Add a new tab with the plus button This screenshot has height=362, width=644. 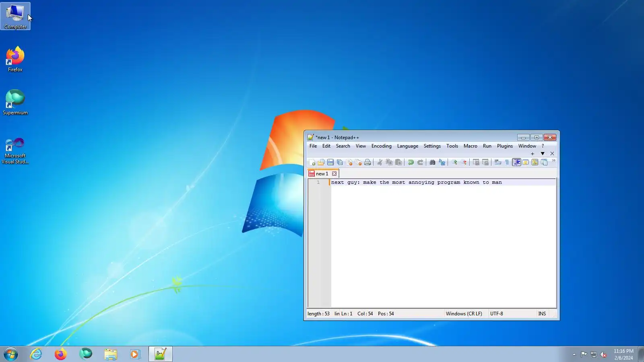[x=533, y=154]
